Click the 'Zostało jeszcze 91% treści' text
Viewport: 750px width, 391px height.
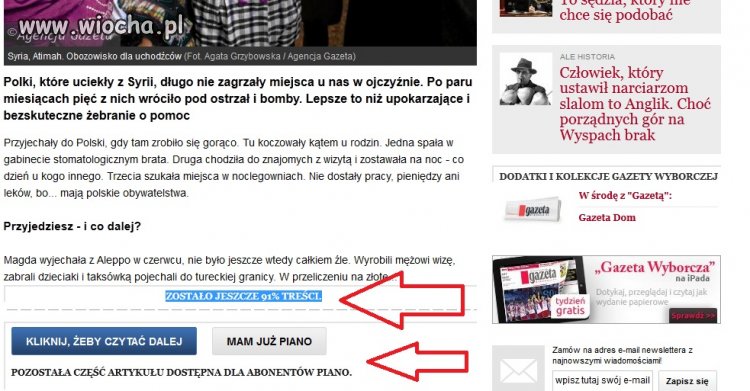243,296
